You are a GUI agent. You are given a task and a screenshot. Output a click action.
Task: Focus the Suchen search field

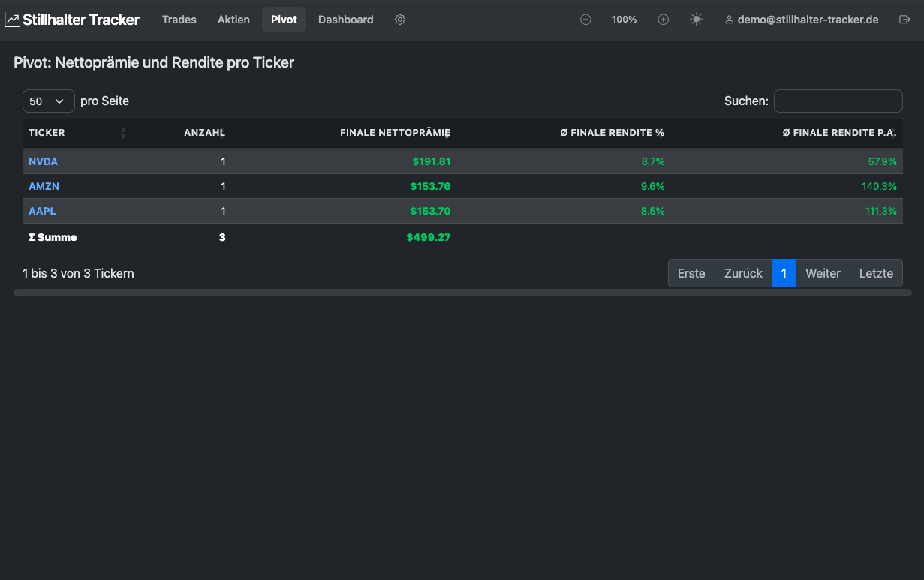pos(838,101)
